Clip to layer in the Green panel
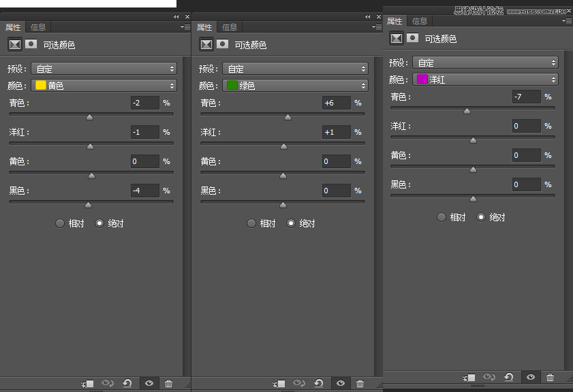Image resolution: width=573 pixels, height=392 pixels. coord(278,384)
